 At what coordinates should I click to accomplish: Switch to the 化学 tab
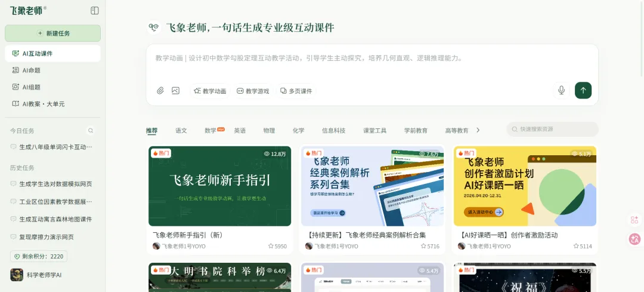point(299,130)
